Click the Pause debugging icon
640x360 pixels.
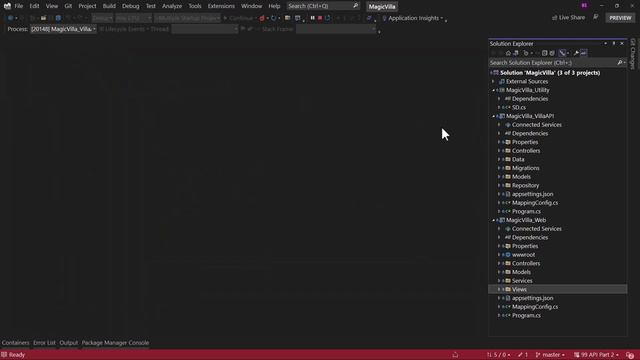[x=313, y=18]
